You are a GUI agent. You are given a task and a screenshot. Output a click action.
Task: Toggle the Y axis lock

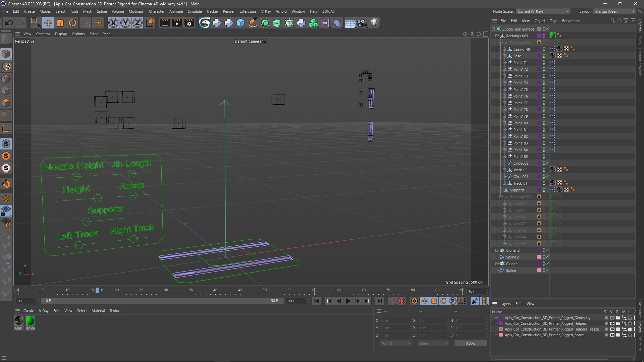(x=125, y=23)
